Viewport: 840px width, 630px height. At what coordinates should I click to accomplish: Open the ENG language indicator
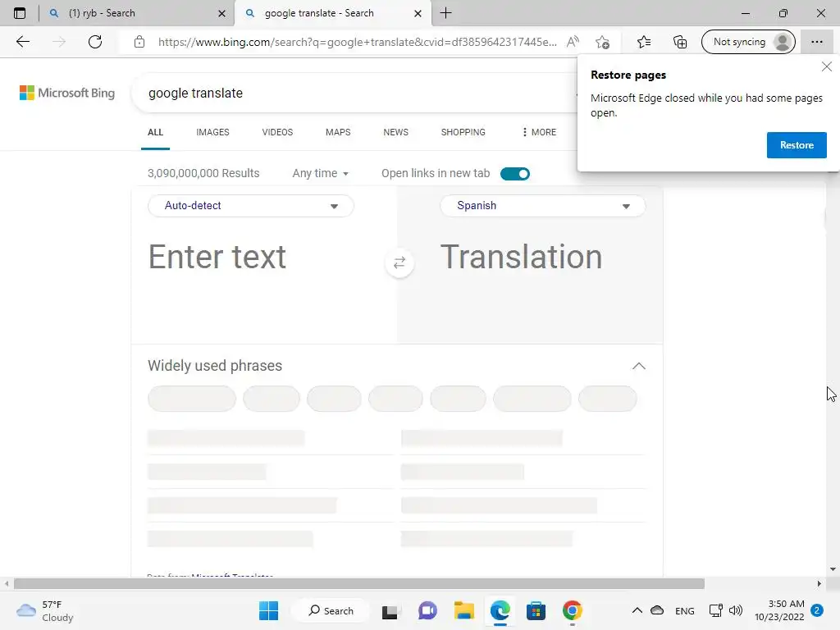pos(685,610)
